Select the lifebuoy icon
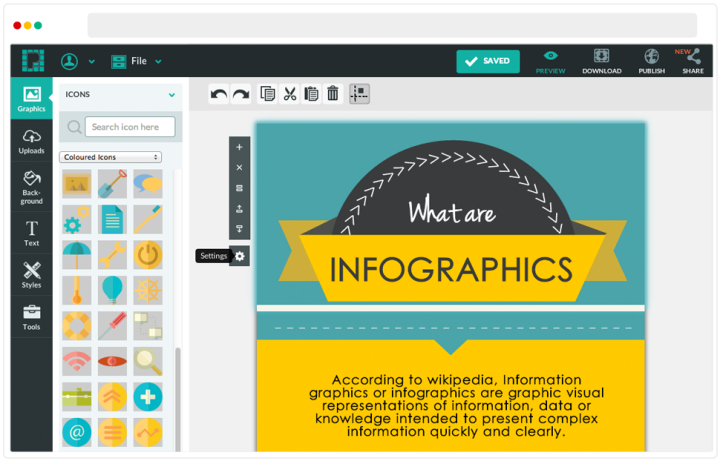720x461 pixels. click(x=77, y=326)
